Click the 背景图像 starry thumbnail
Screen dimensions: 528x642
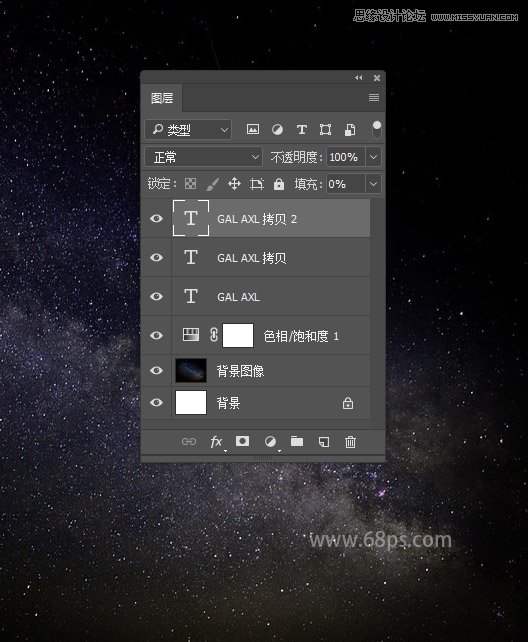[191, 371]
